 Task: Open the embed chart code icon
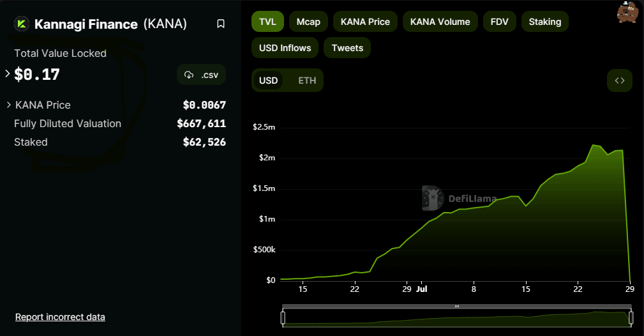pyautogui.click(x=619, y=80)
